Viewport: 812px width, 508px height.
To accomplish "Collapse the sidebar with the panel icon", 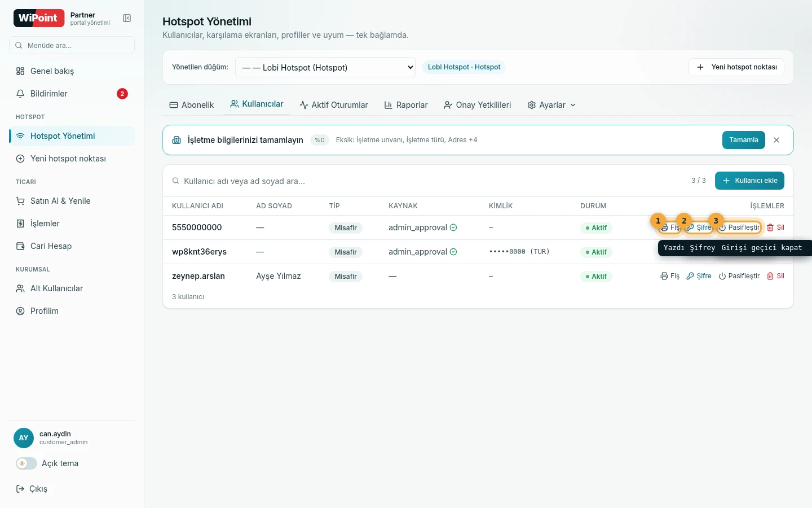I will point(127,18).
